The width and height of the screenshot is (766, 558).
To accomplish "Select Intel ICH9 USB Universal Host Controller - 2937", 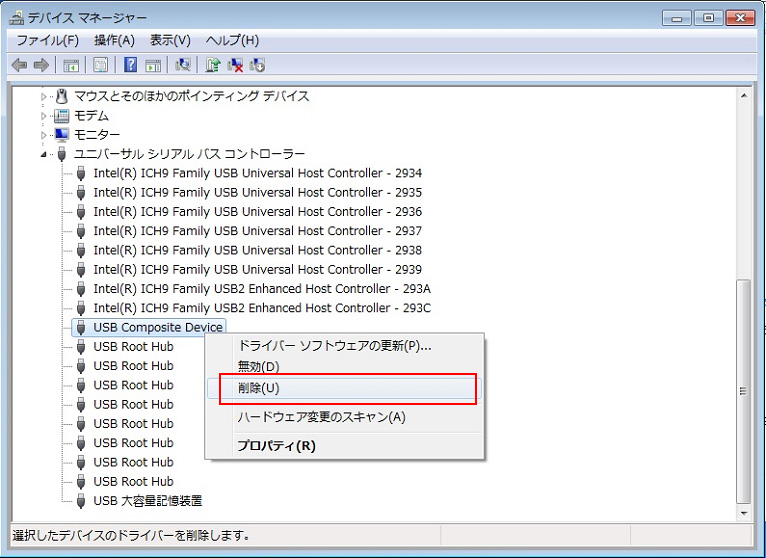I will [x=257, y=231].
